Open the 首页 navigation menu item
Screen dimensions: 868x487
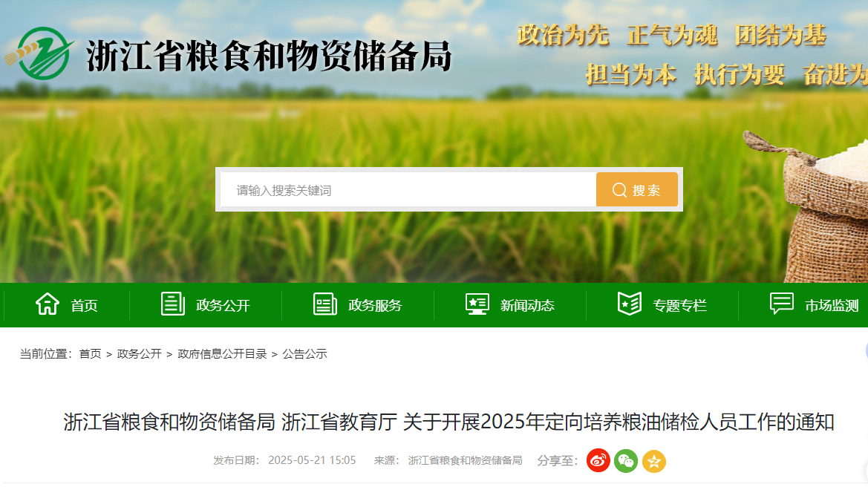pyautogui.click(x=67, y=305)
